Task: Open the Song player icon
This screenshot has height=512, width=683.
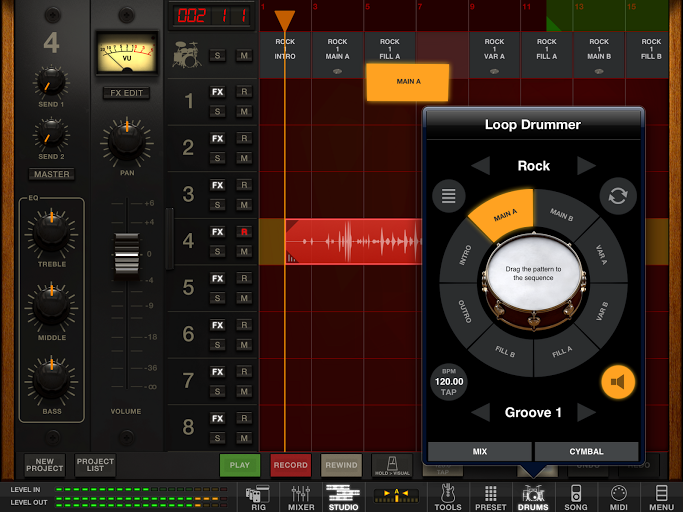Action: pos(576,493)
